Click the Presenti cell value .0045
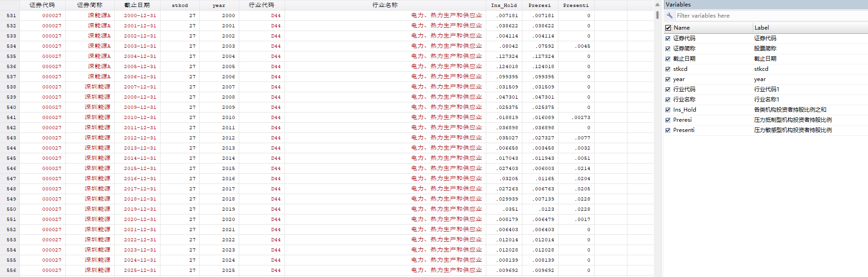 point(583,46)
